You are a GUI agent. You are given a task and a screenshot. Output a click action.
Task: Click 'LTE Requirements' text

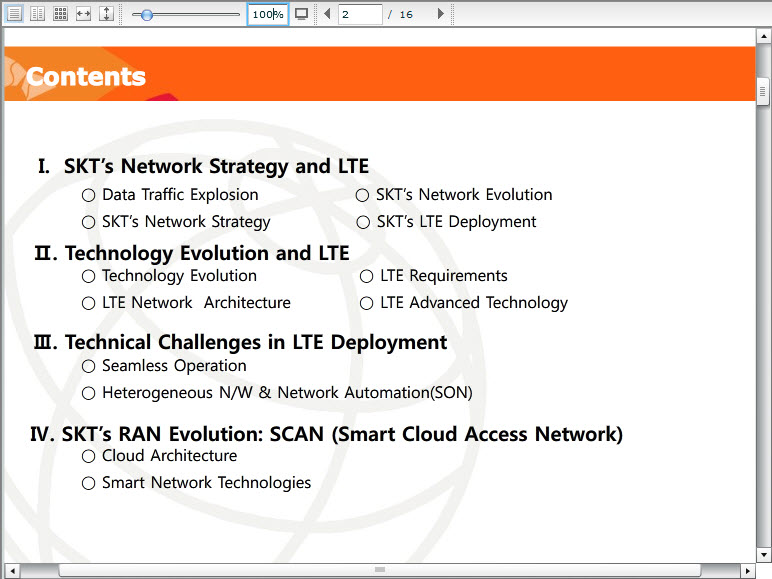click(x=444, y=276)
